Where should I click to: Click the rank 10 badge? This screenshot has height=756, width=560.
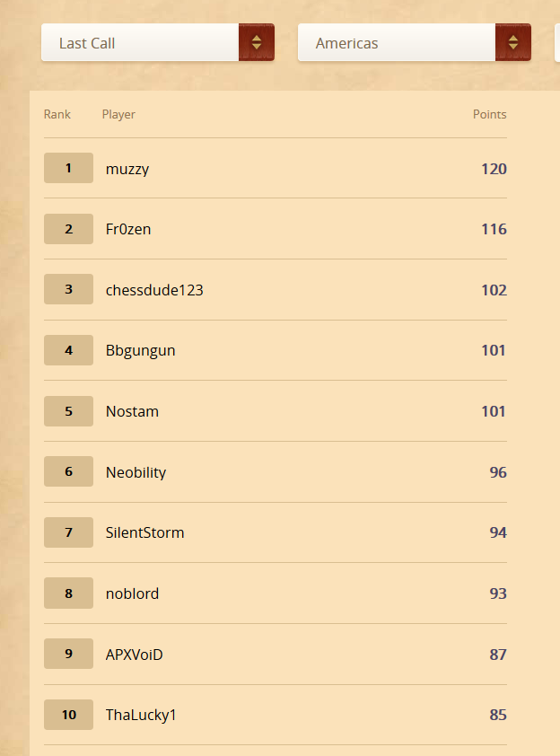(x=68, y=715)
